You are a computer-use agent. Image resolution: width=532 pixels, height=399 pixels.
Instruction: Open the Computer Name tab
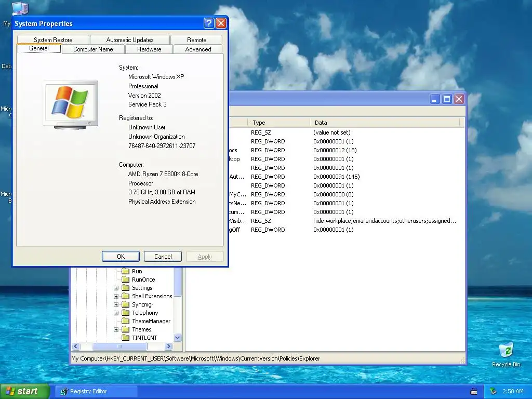click(x=93, y=49)
